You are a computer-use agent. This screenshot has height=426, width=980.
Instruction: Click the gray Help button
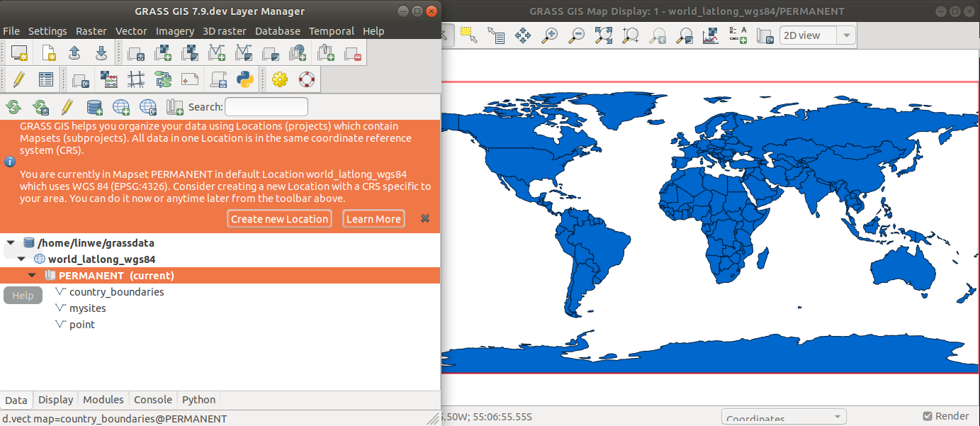pyautogui.click(x=23, y=296)
